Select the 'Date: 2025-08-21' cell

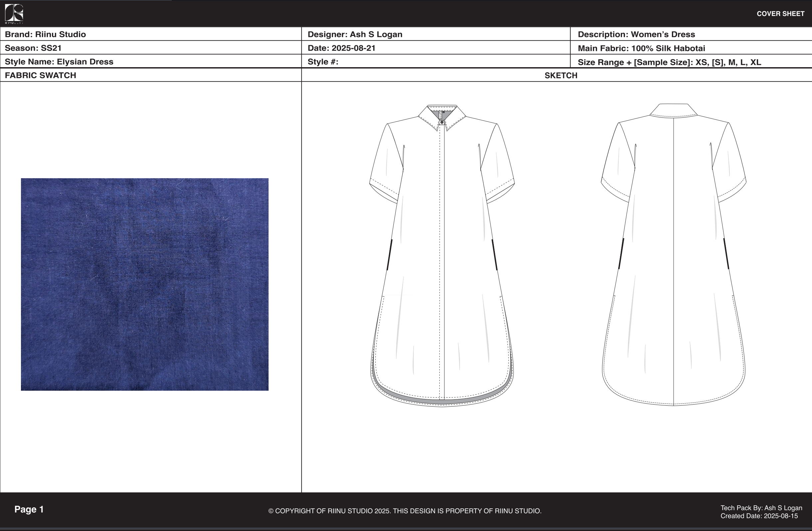[436, 48]
